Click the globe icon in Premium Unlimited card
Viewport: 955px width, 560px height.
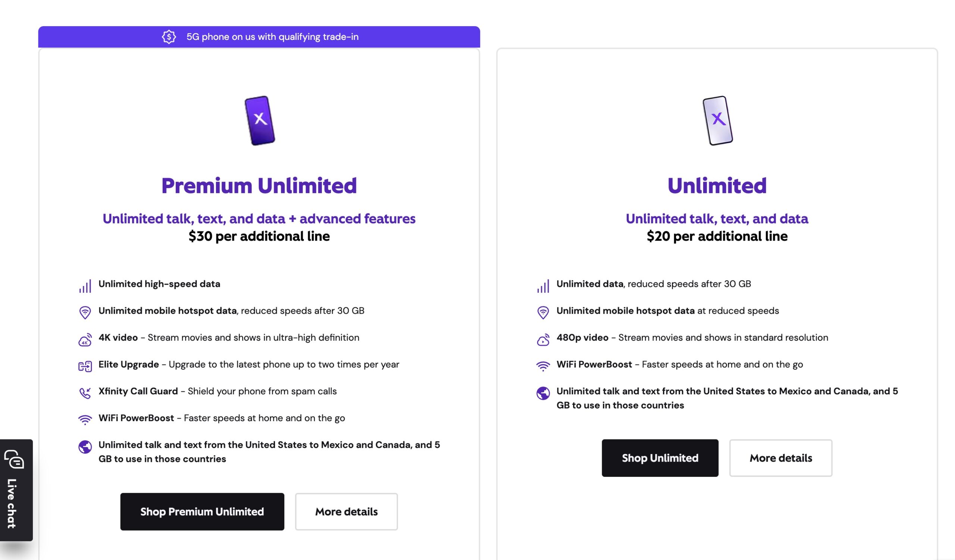pyautogui.click(x=85, y=447)
